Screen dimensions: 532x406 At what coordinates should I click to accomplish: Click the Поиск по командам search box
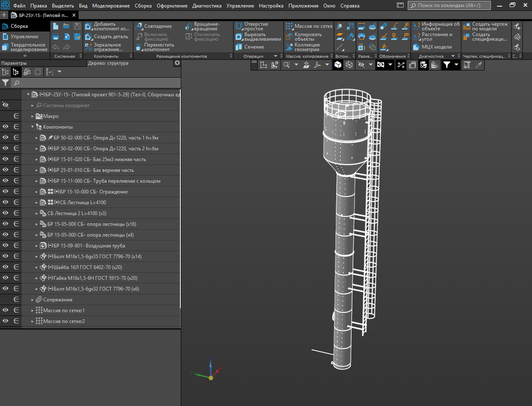(x=449, y=5)
